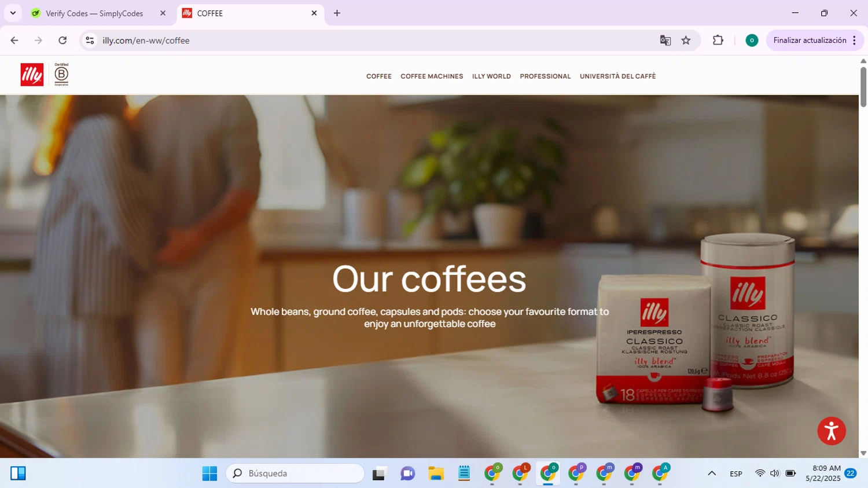Open notifications badge showing 22
This screenshot has width=868, height=488.
[x=851, y=474]
